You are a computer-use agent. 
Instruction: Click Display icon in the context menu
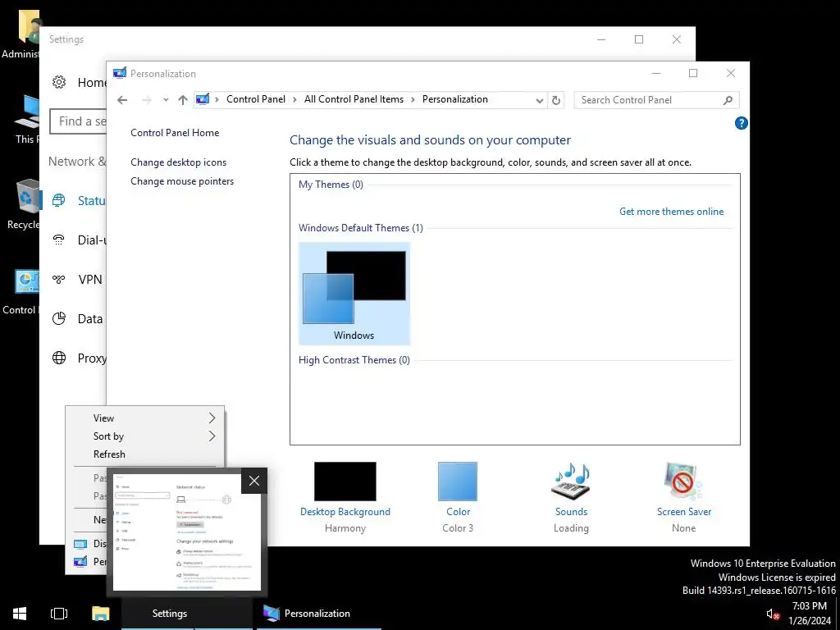[x=80, y=545]
